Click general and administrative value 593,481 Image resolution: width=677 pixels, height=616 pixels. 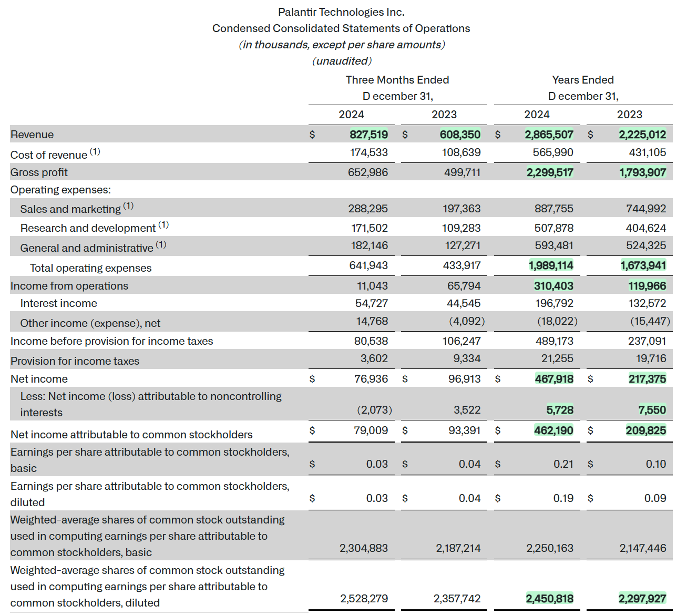(x=554, y=245)
